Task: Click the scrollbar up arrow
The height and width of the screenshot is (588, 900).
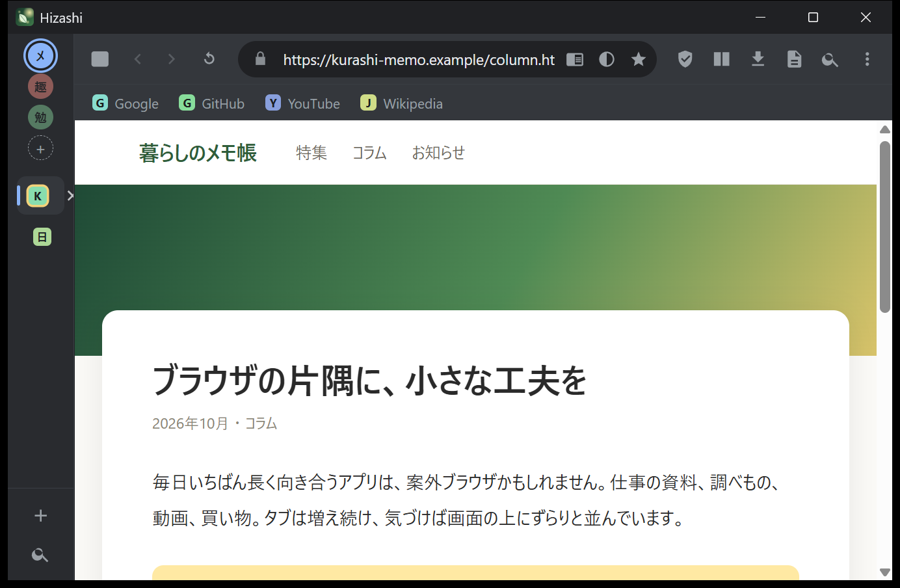Action: pos(885,129)
